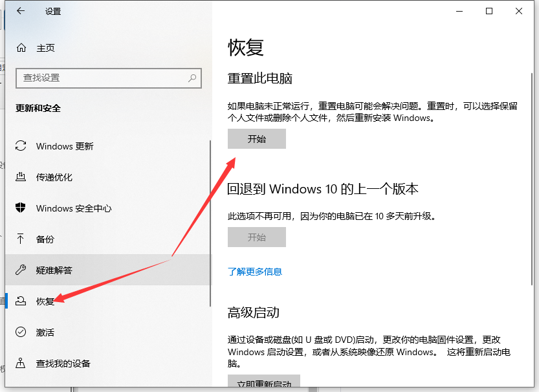Open the 了解更多信息 link
The width and height of the screenshot is (539, 392).
255,272
